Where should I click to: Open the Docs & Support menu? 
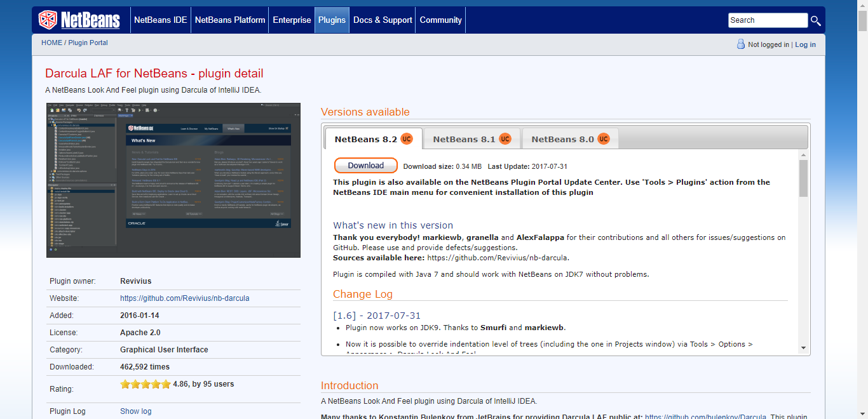(383, 20)
